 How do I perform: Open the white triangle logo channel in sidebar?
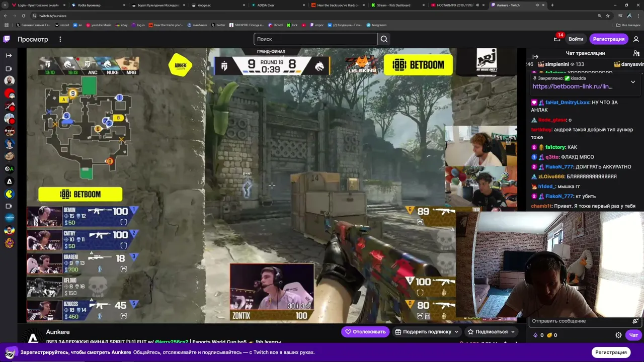(x=9, y=181)
